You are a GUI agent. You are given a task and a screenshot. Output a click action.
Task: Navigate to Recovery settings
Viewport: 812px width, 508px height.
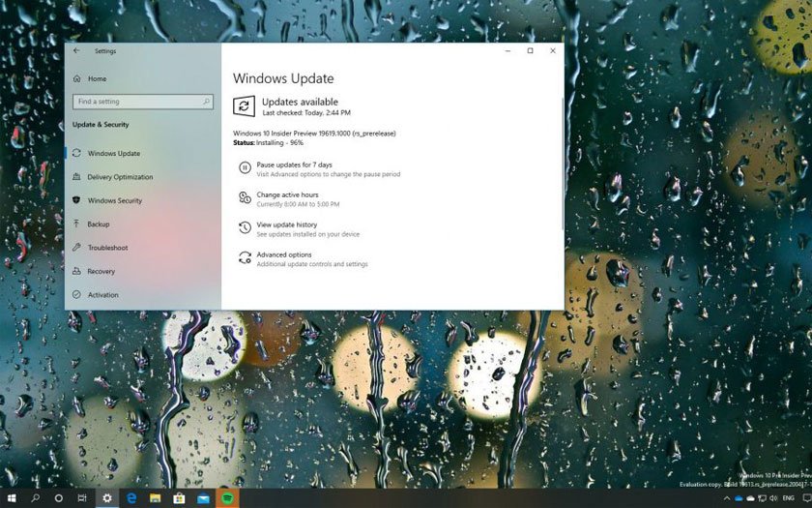pyautogui.click(x=101, y=271)
